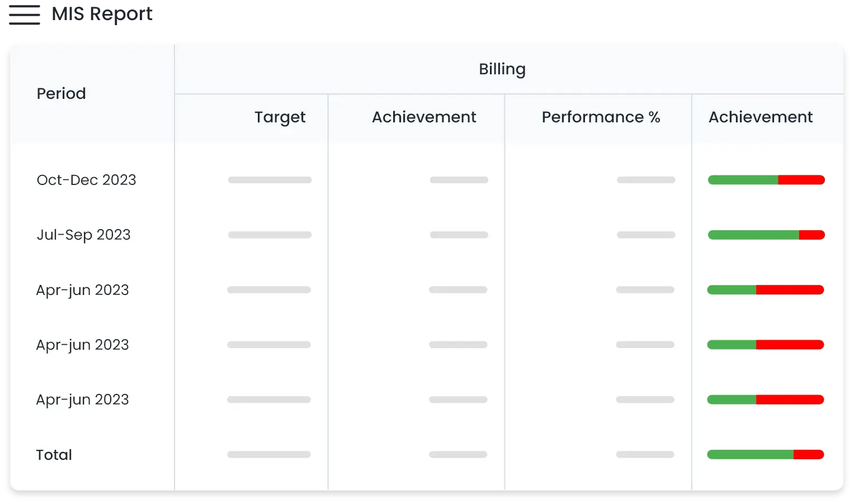Click Oct-Dec 2023 Target value cell
The image size is (854, 504).
click(x=270, y=180)
